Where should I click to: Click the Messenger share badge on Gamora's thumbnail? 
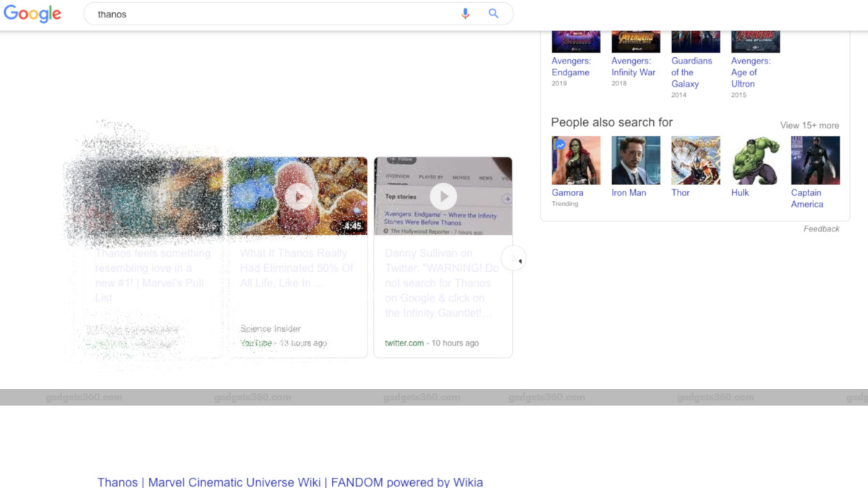tap(560, 144)
